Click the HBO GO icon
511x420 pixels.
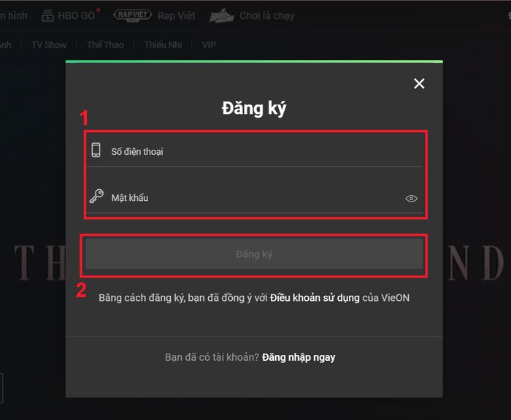point(47,15)
